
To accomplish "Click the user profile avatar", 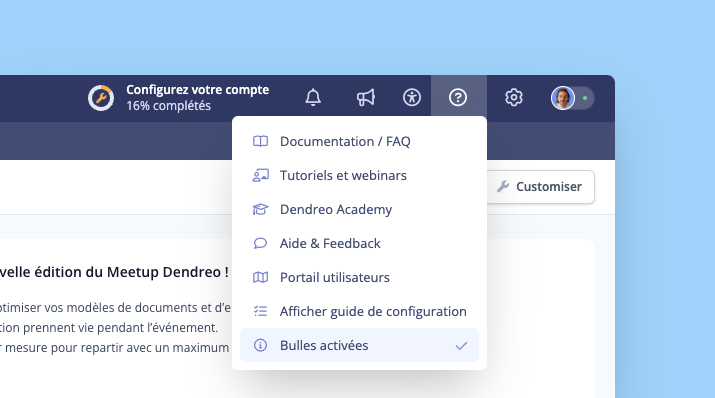I will pos(563,98).
